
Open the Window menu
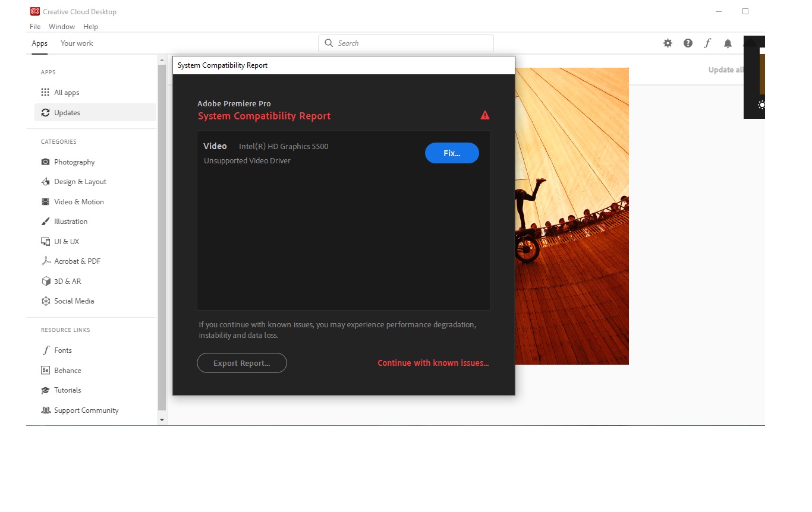coord(61,26)
